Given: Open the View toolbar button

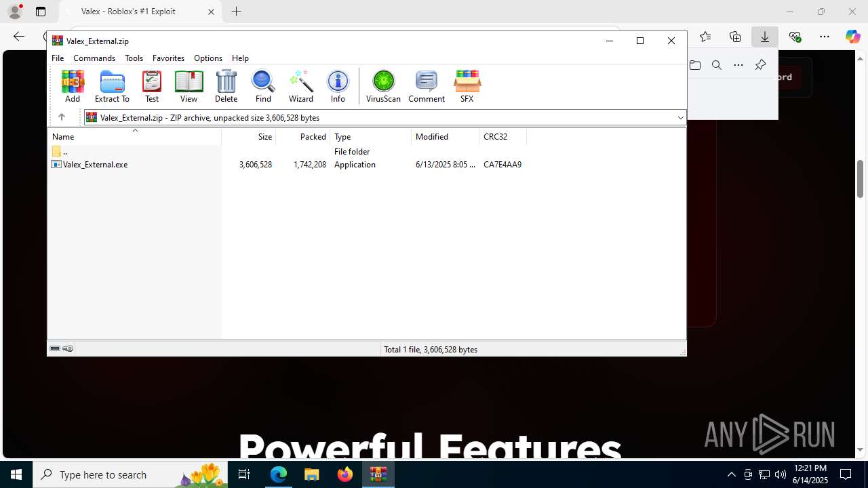Looking at the screenshot, I should coord(189,86).
